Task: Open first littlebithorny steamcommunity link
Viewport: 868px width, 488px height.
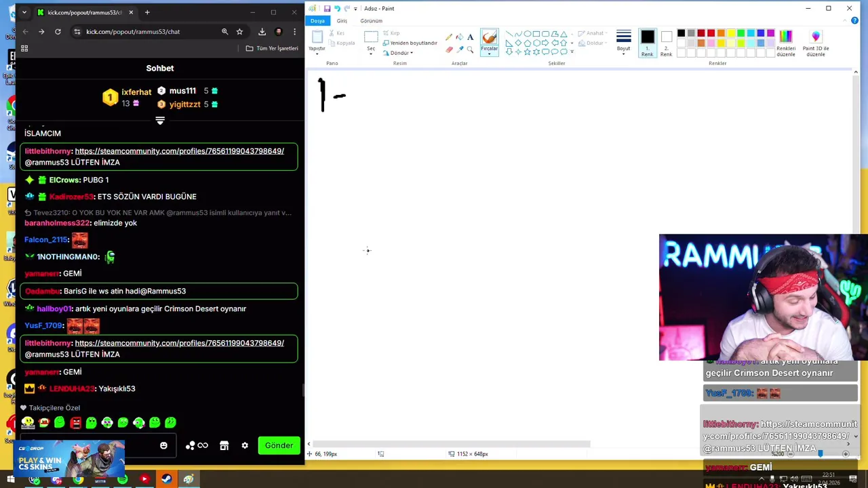Action: (x=179, y=151)
